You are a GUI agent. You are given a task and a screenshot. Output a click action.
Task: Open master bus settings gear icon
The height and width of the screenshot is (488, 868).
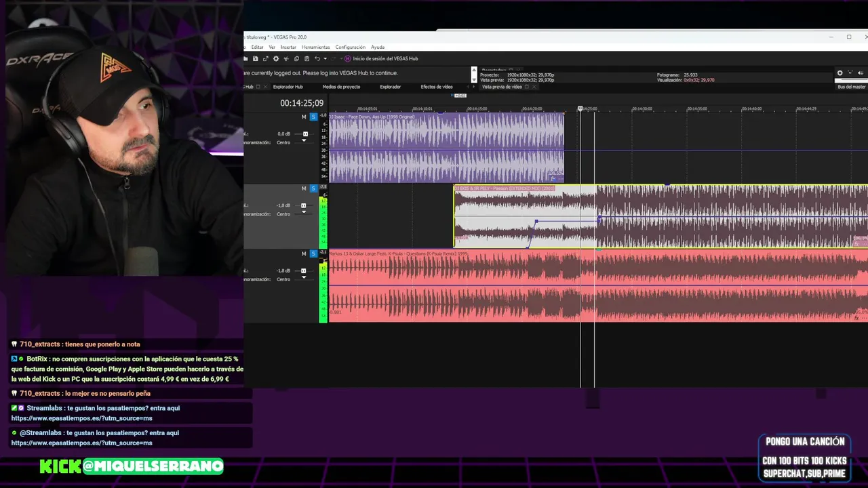click(x=840, y=73)
